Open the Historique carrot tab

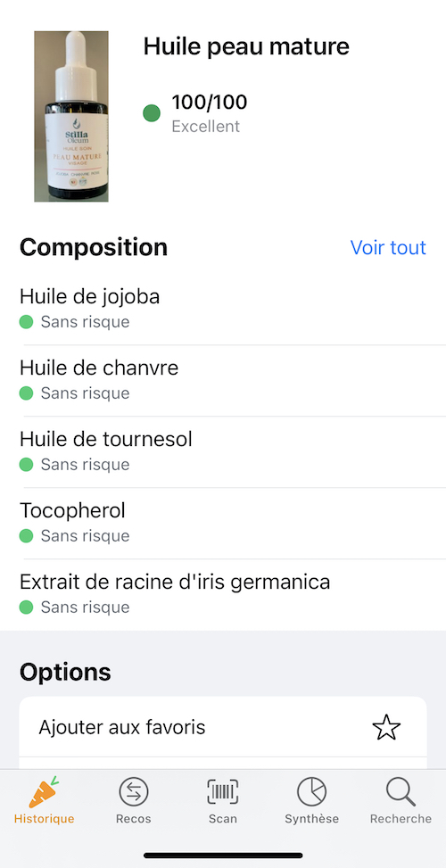(x=45, y=800)
